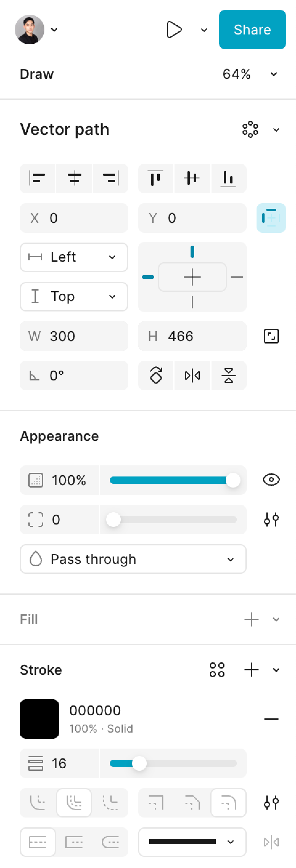Click the rotate 90 degrees icon
The width and height of the screenshot is (296, 868).
tap(156, 376)
